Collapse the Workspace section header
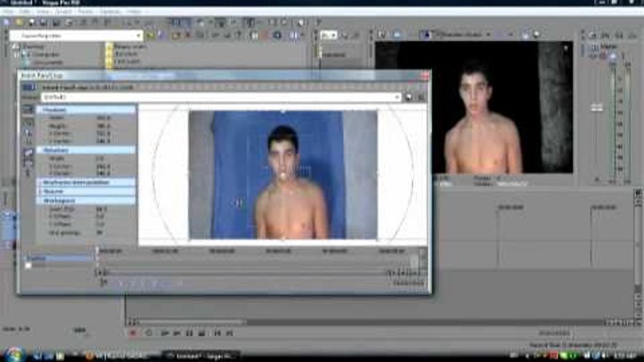The height and width of the screenshot is (362, 644). pos(86,200)
